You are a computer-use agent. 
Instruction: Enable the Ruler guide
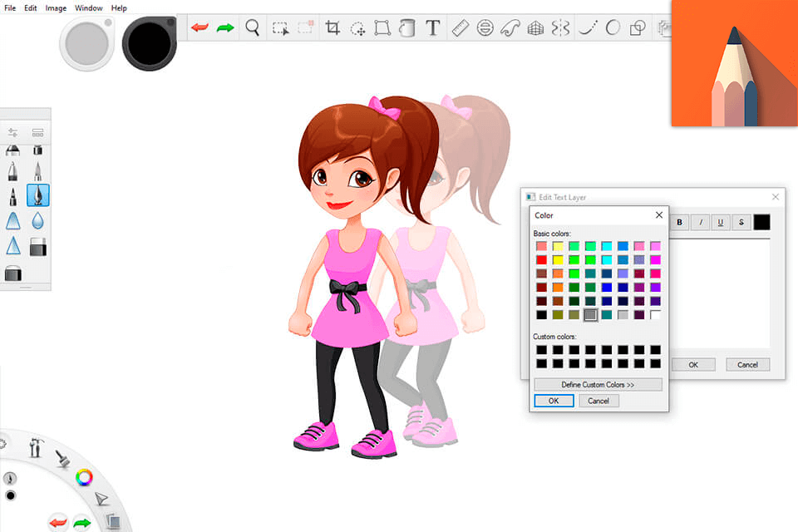pyautogui.click(x=460, y=27)
